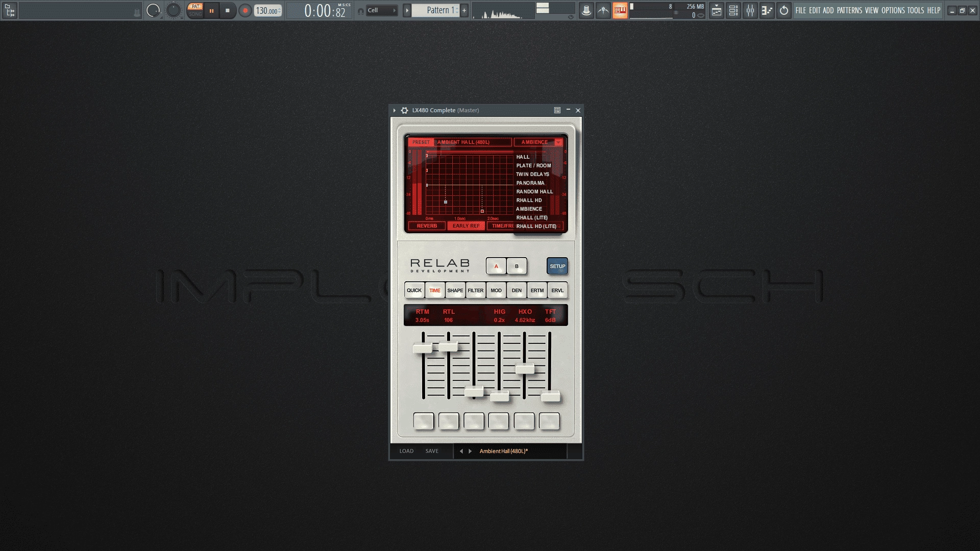
Task: Open the HELP menu
Action: (x=934, y=10)
